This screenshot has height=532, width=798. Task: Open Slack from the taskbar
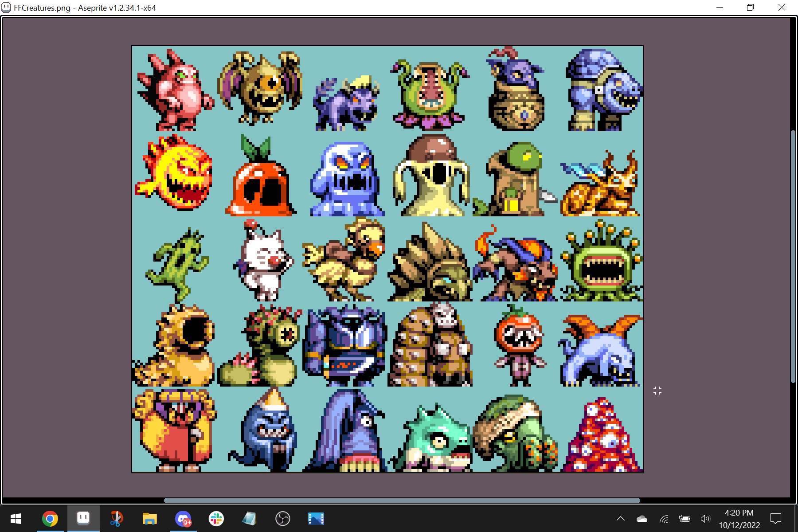[216, 519]
